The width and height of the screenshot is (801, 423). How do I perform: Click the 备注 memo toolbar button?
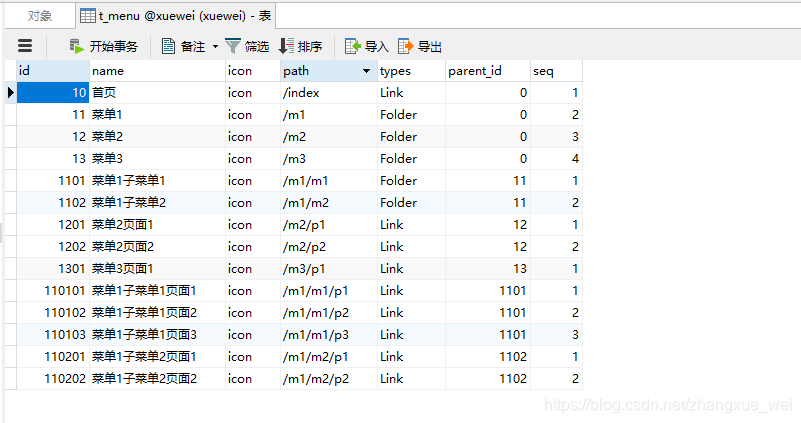tap(184, 46)
